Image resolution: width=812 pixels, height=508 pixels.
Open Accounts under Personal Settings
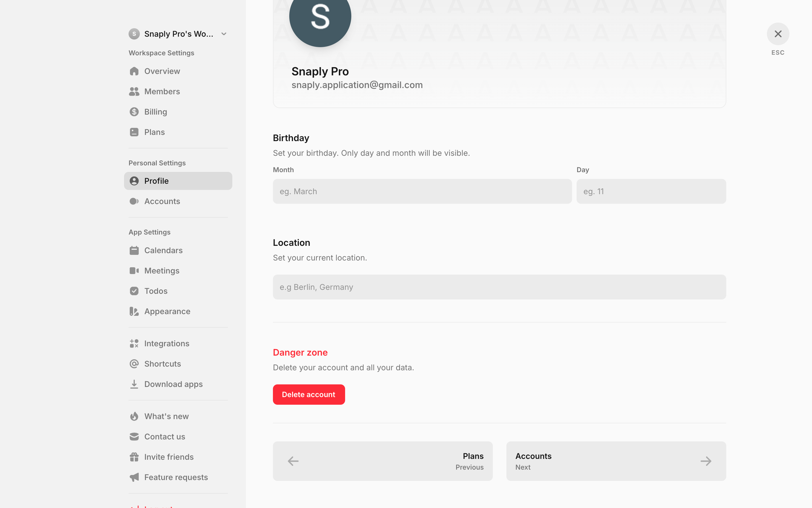(x=178, y=201)
